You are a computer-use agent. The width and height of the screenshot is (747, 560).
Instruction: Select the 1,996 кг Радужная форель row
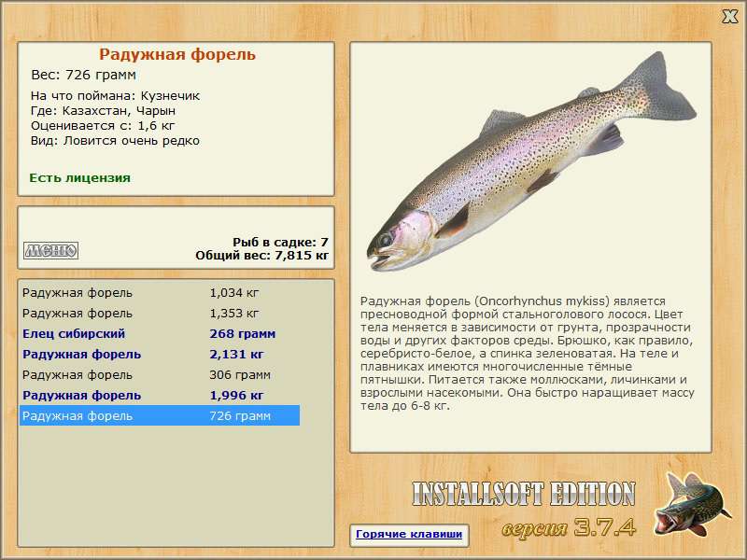(159, 396)
